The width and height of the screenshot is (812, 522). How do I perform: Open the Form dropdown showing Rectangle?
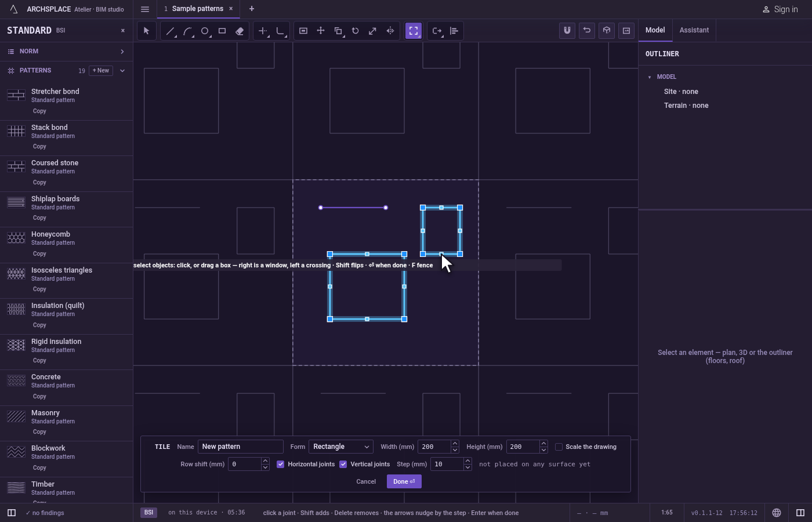pos(340,447)
